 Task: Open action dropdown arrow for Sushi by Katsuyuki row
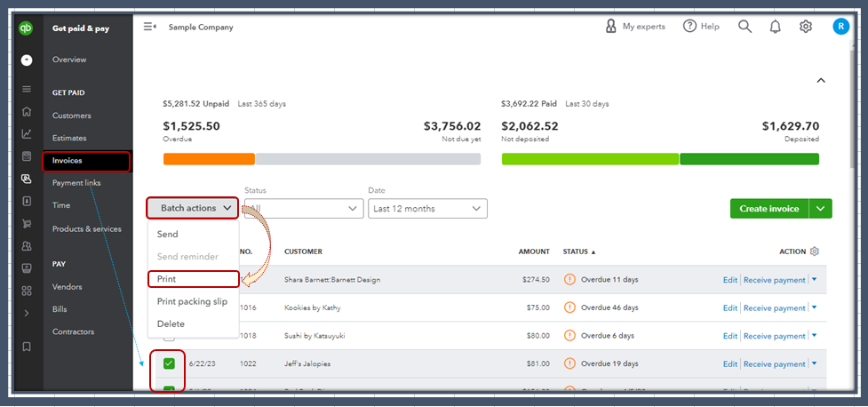[814, 336]
